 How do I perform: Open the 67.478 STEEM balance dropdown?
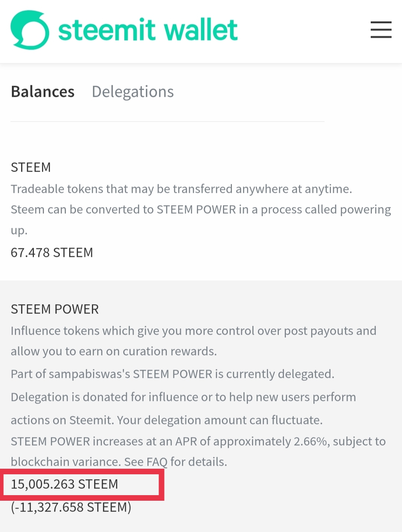coord(52,253)
